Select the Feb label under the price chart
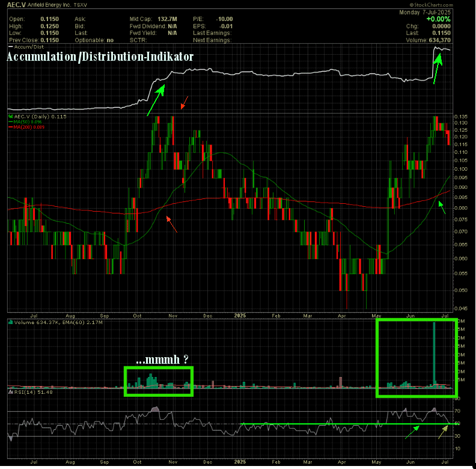Viewport: 476px width, 469px height. click(x=276, y=316)
